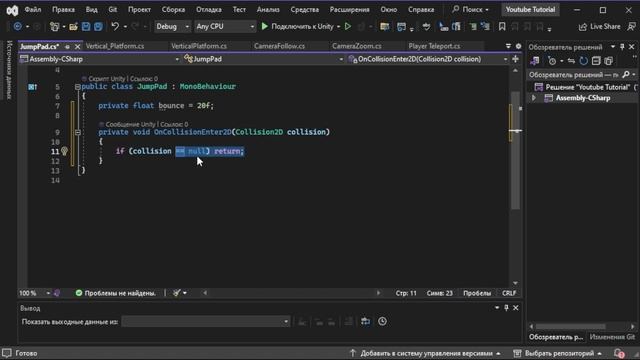Click the Поиск search button
The width and height of the screenshot is (640, 360).
pyautogui.click(x=470, y=9)
